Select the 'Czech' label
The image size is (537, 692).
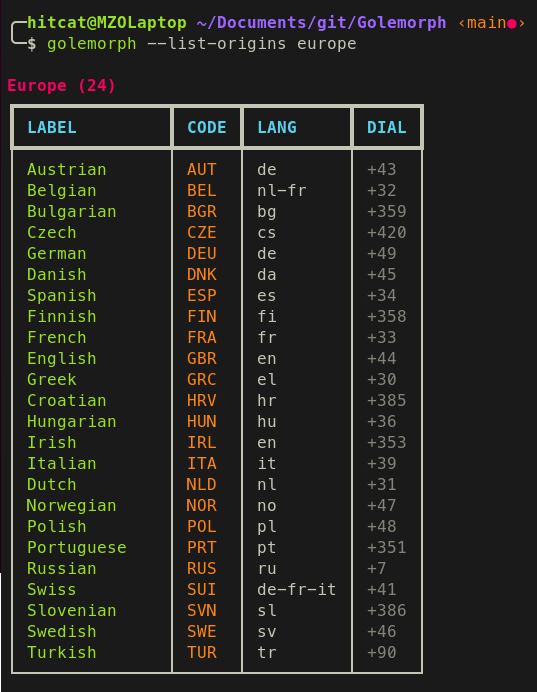point(52,233)
